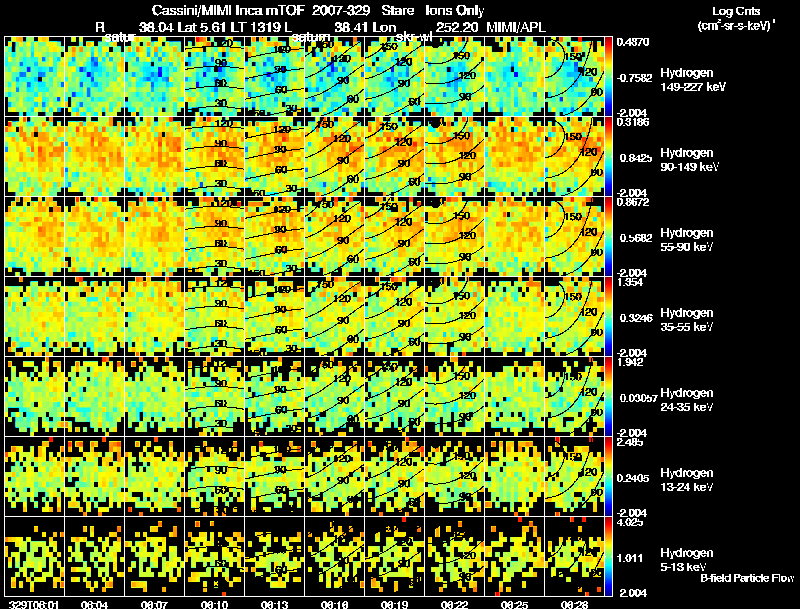Click the 'MIMI/APL' credit text

click(x=516, y=27)
